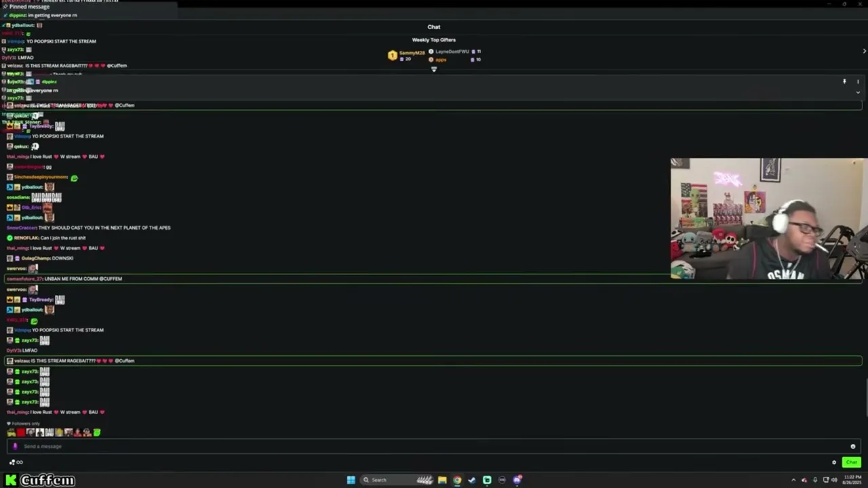Expand Weekly Top Gifters with right chevron

[864, 52]
